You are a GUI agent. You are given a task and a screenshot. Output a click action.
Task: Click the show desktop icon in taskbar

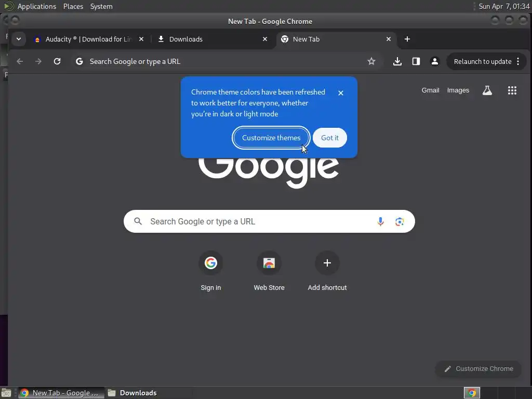click(6, 393)
